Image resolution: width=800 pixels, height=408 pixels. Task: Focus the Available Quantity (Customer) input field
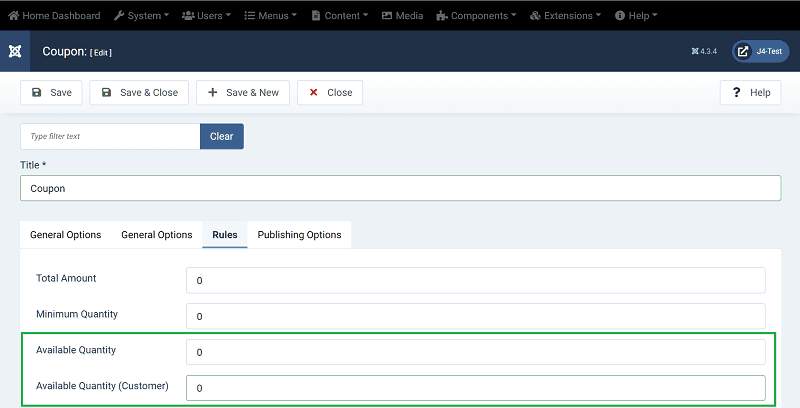(475, 387)
